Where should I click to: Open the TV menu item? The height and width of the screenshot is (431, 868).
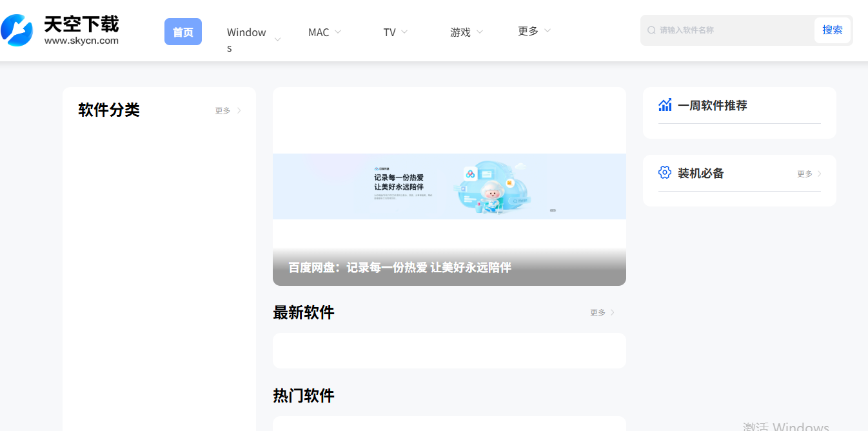[390, 32]
